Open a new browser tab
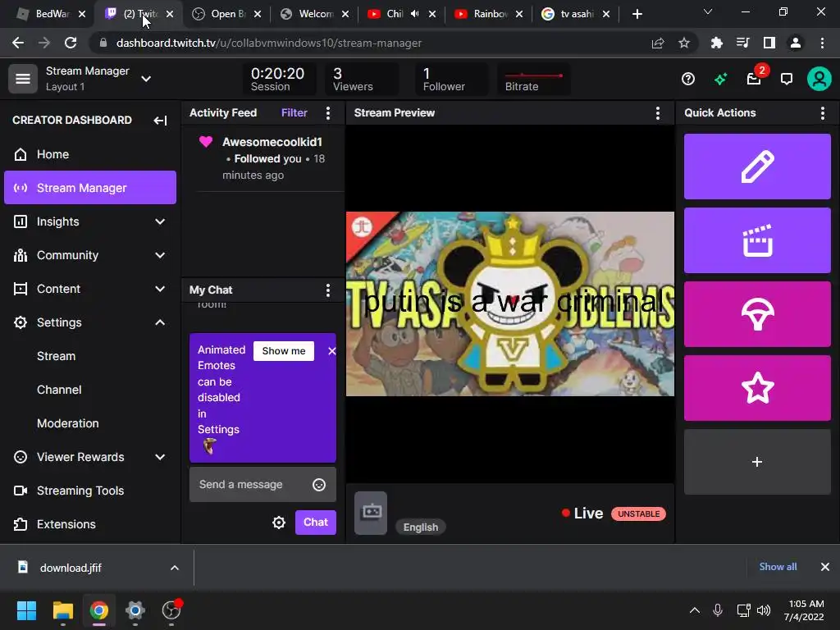Viewport: 840px width, 630px height. (x=637, y=15)
